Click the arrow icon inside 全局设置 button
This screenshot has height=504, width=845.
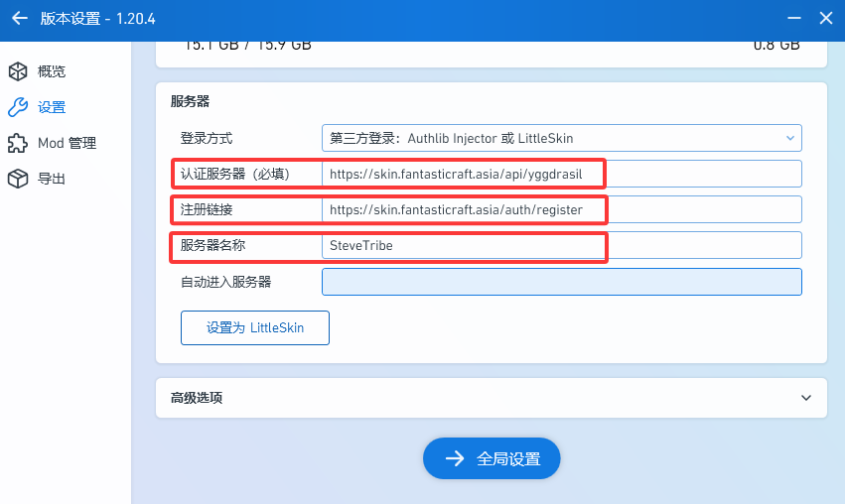click(x=455, y=458)
